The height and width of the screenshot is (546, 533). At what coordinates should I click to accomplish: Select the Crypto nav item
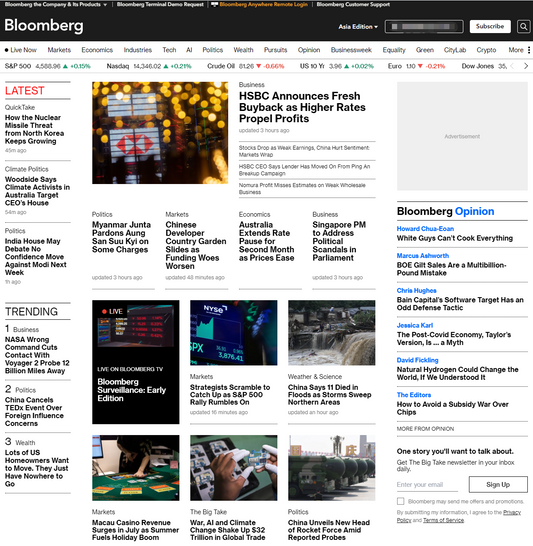pyautogui.click(x=486, y=50)
